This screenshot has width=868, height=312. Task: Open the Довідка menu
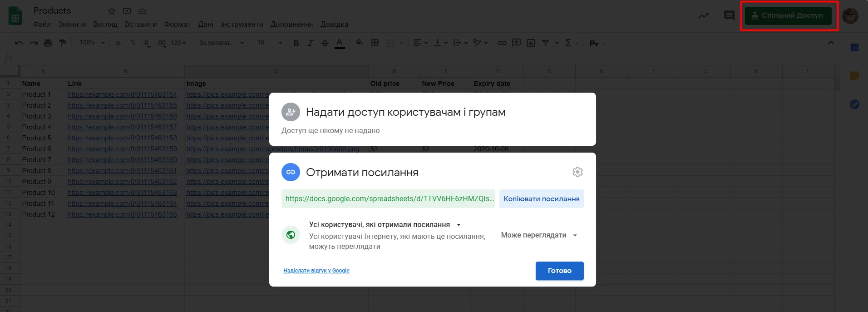335,24
